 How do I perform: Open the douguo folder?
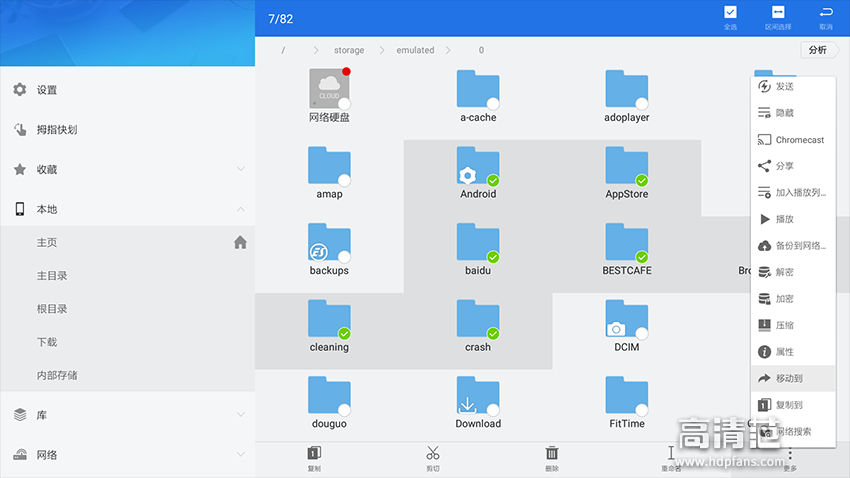tap(329, 402)
